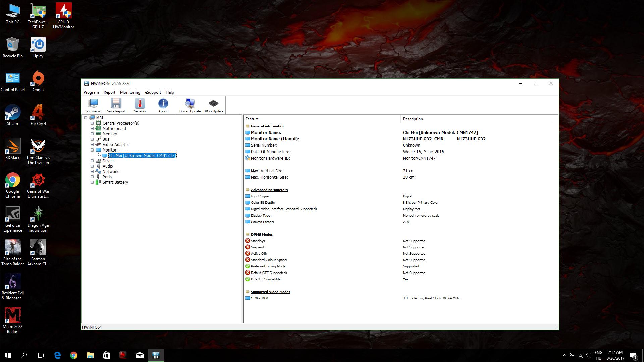Open Tom Clancy's The Division shortcut
Viewport: 644px width, 362px height.
[x=38, y=152]
